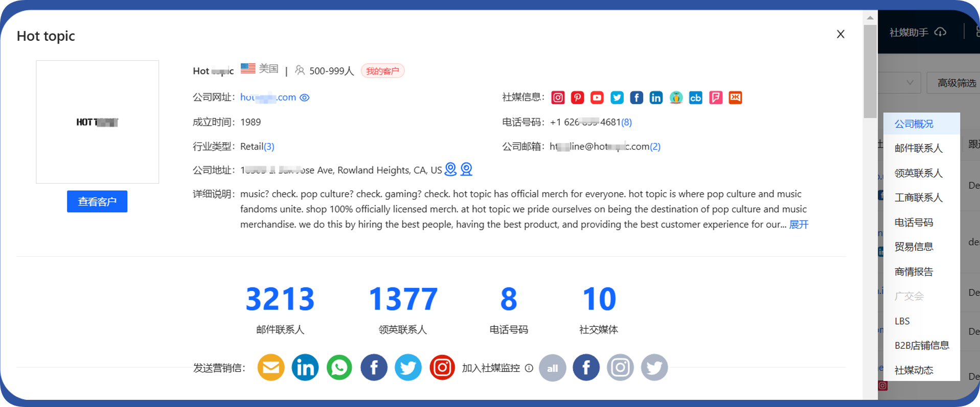The image size is (980, 407).
Task: Click the cloud icon next to 社媒助手
Action: pos(940,32)
